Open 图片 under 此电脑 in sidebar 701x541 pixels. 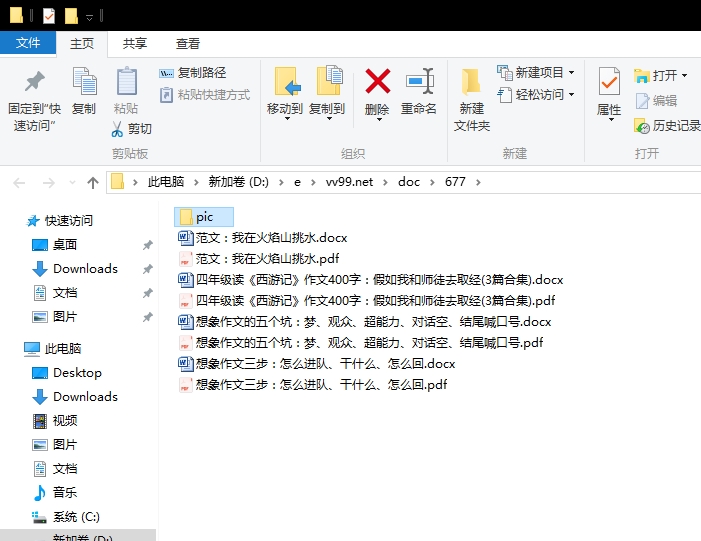point(55,444)
